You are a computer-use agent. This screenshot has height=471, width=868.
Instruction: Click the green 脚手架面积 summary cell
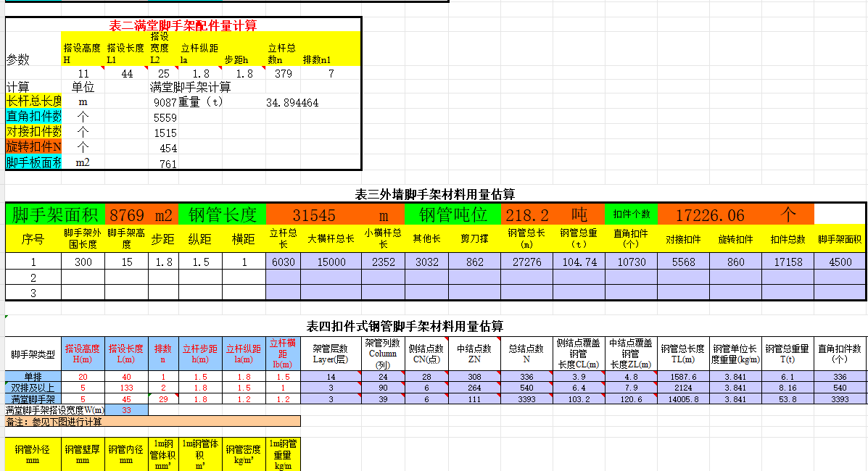[55, 214]
